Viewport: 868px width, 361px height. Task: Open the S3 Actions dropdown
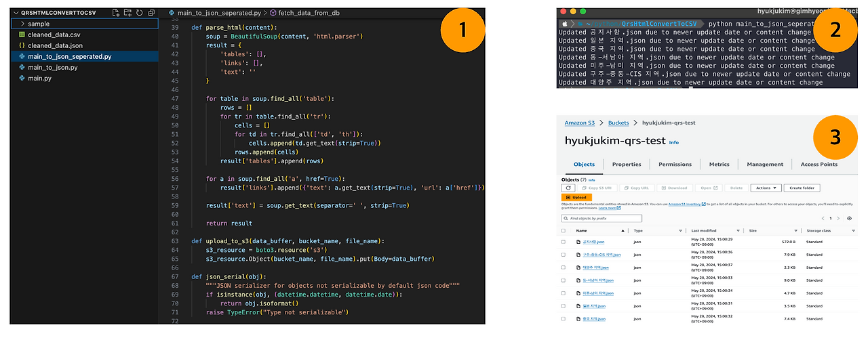766,188
